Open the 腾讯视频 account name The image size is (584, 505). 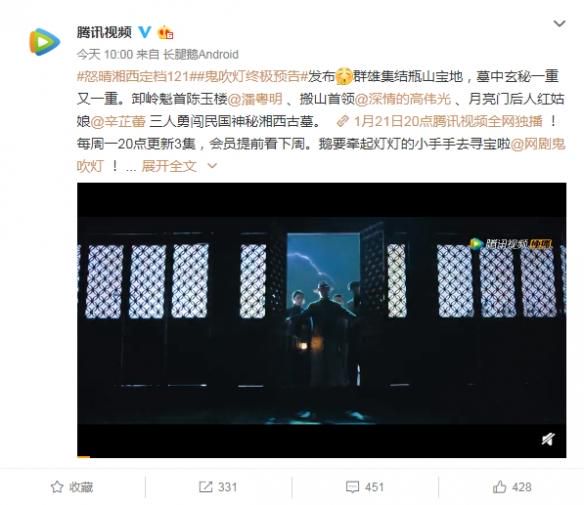pos(104,32)
